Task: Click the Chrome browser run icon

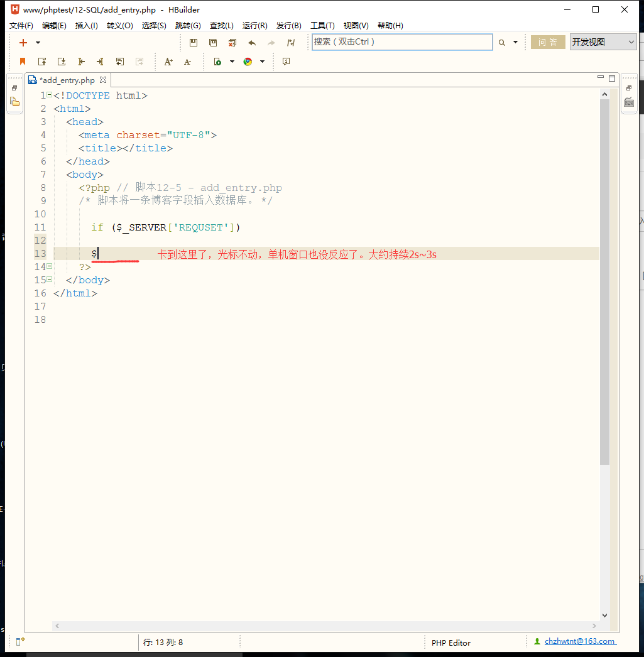Action: click(248, 62)
